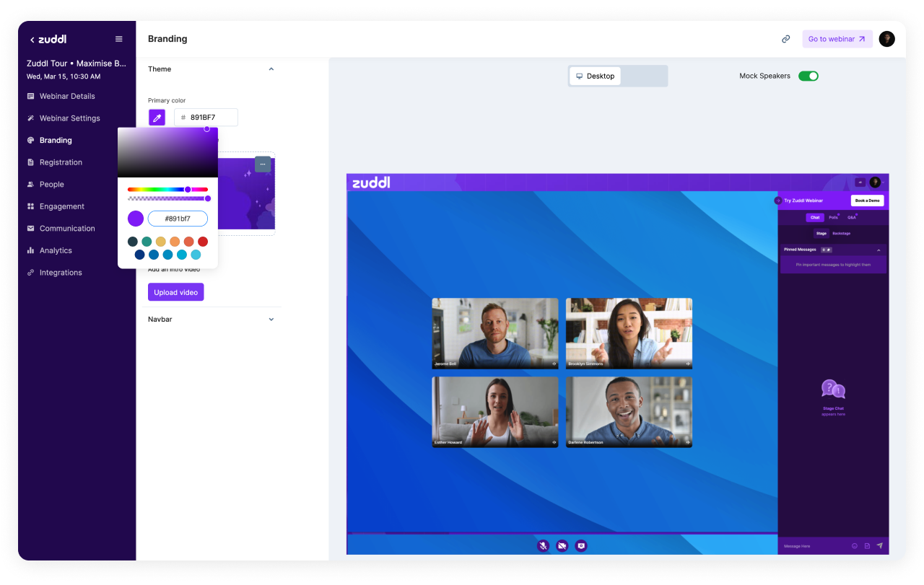
Task: Open the profile avatar in the top bar
Action: click(x=887, y=39)
